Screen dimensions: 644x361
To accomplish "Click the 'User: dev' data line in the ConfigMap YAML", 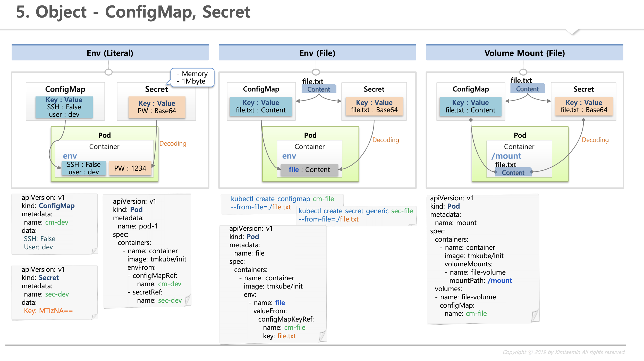I will tap(38, 247).
